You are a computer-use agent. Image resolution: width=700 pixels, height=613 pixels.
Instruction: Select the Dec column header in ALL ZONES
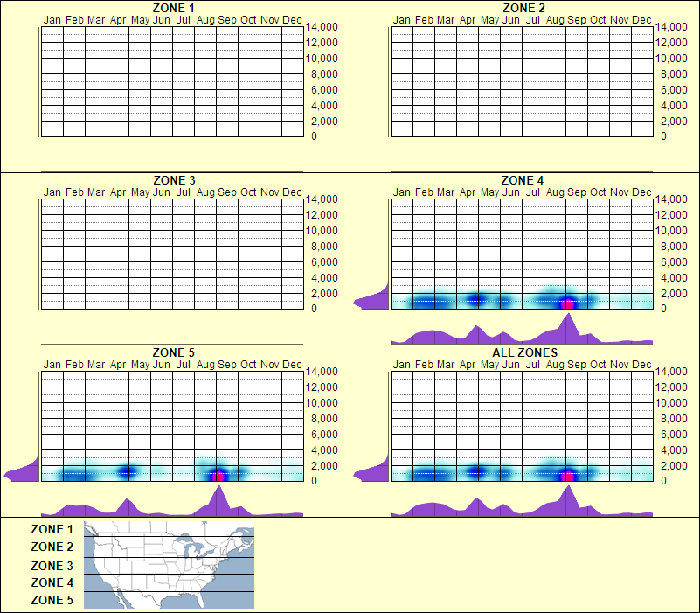645,366
